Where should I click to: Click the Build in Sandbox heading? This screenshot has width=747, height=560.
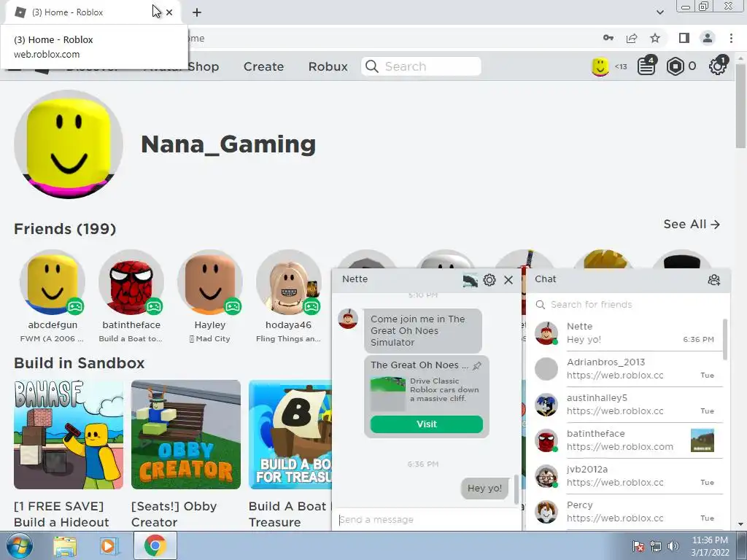(79, 363)
